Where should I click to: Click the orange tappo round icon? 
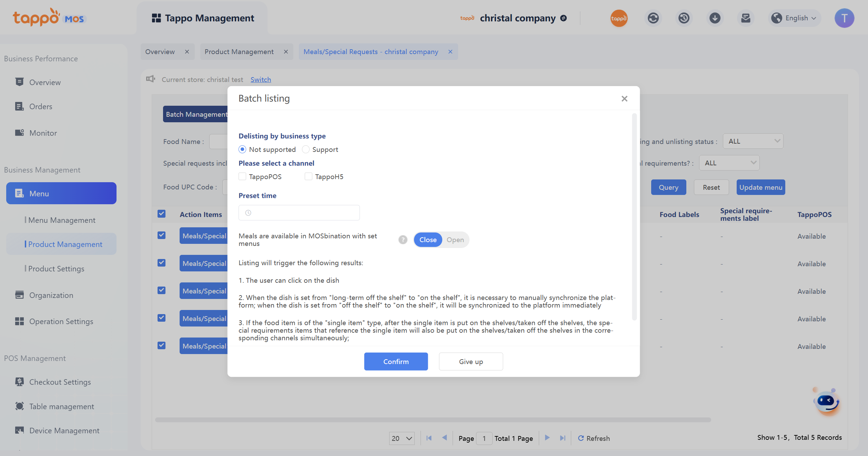(x=619, y=18)
